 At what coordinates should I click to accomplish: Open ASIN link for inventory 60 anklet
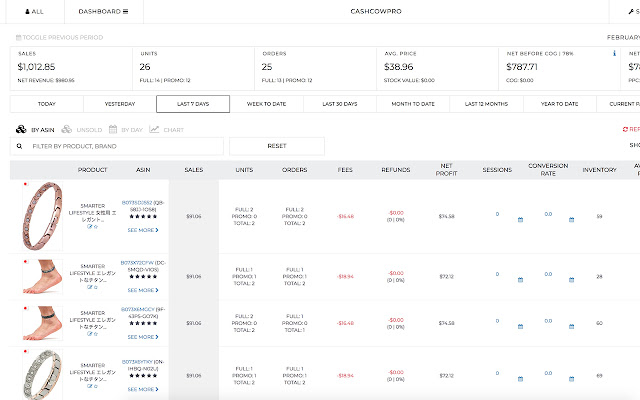pos(138,309)
